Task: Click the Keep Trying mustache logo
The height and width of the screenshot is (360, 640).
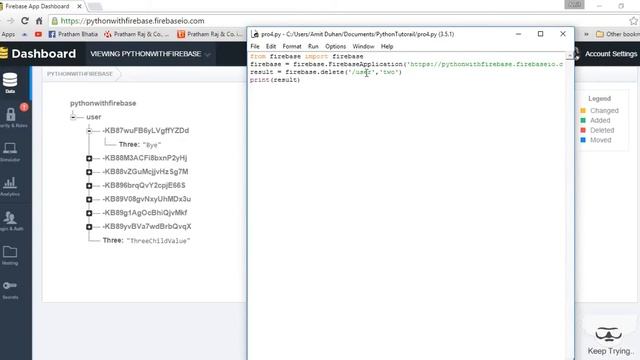Action: pyautogui.click(x=609, y=334)
